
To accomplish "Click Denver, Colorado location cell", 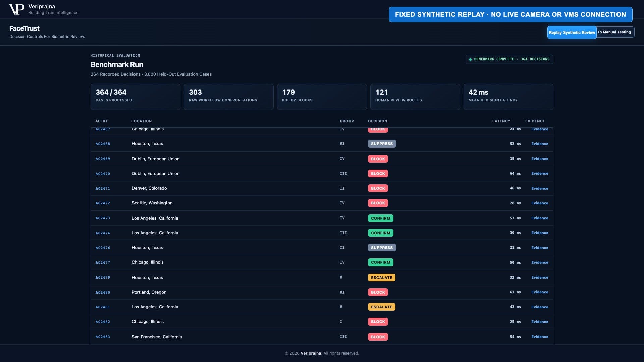I will tap(149, 188).
